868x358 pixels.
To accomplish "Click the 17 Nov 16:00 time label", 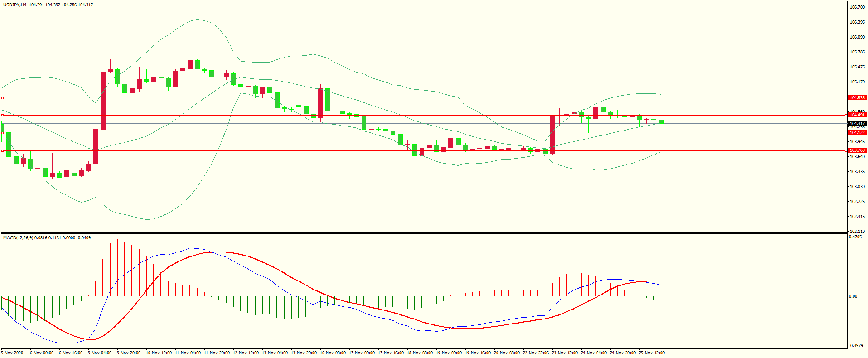I will click(x=391, y=353).
